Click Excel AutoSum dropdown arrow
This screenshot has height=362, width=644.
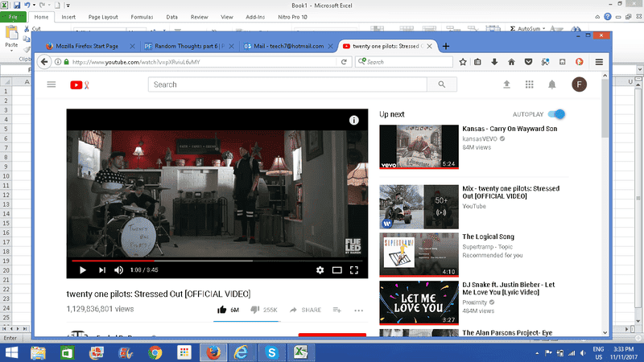544,29
